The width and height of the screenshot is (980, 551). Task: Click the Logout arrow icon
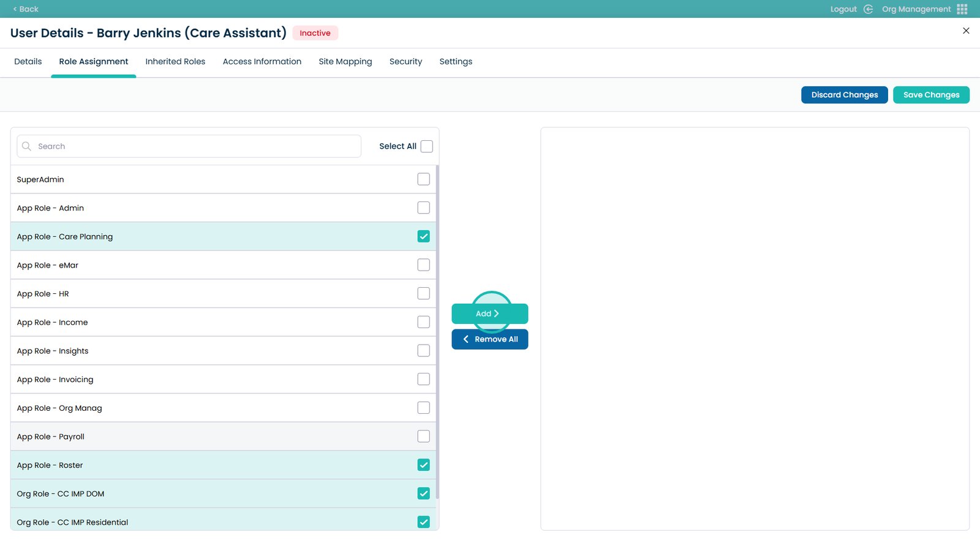868,9
